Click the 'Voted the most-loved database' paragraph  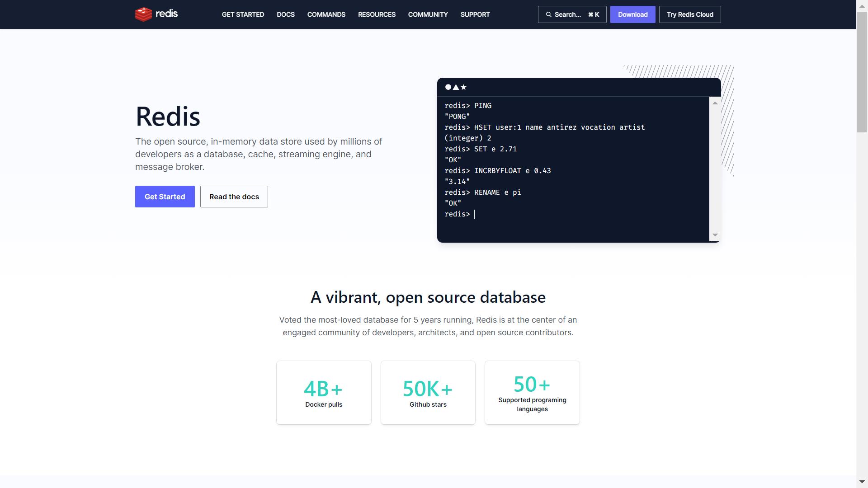click(x=428, y=326)
